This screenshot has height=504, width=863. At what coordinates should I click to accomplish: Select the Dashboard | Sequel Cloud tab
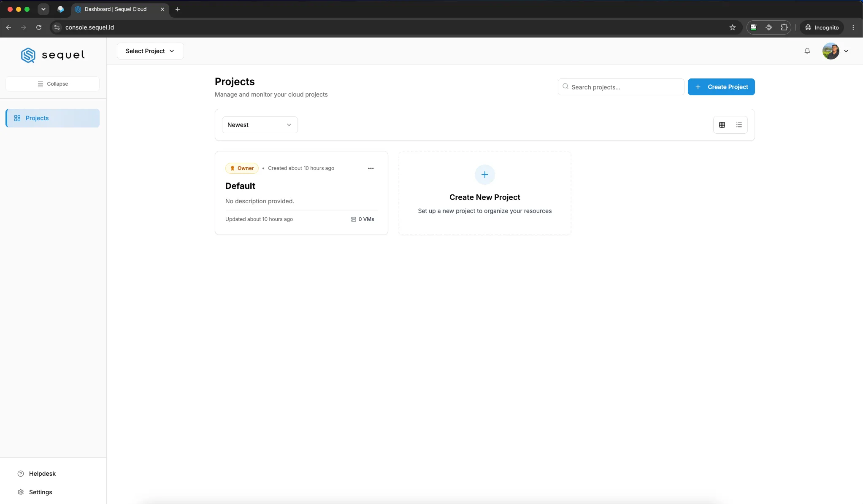120,9
